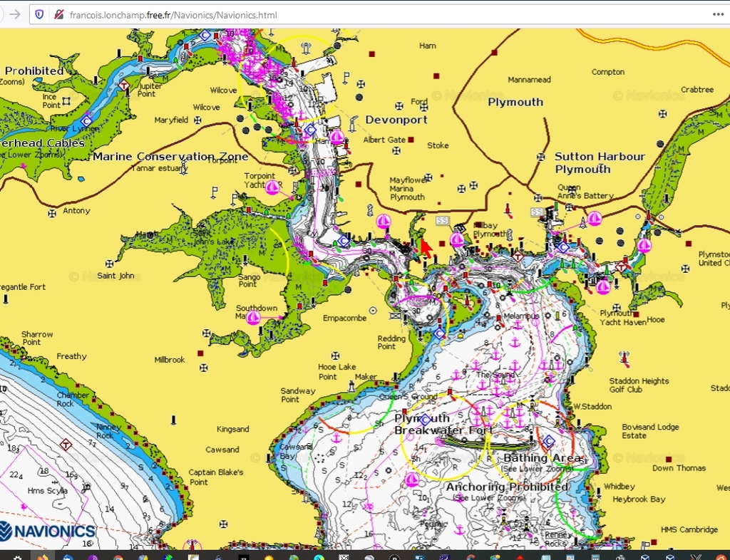Select the 'Heybrook Bay' label
This screenshot has height=560, width=730.
[x=639, y=499]
